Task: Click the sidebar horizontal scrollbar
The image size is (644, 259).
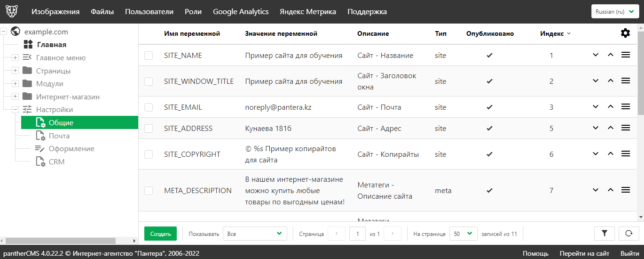Action: 66,241
